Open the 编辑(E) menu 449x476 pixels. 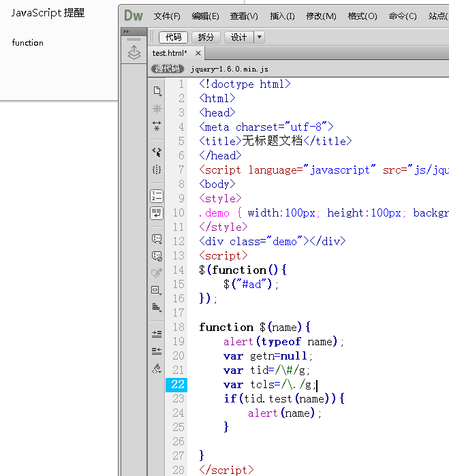tap(205, 16)
